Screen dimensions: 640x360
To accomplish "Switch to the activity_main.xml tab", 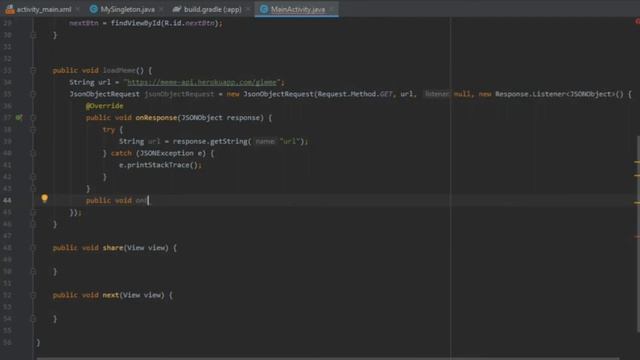I will (x=44, y=9).
